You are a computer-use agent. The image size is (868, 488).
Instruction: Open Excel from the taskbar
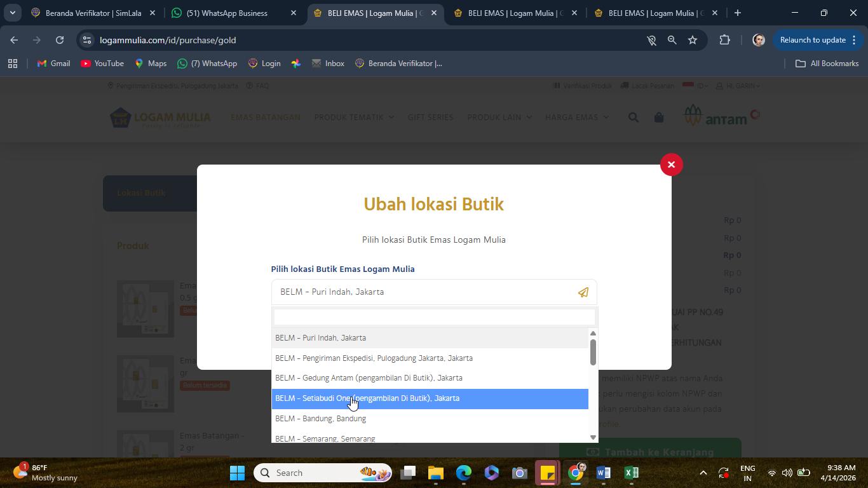pos(631,473)
